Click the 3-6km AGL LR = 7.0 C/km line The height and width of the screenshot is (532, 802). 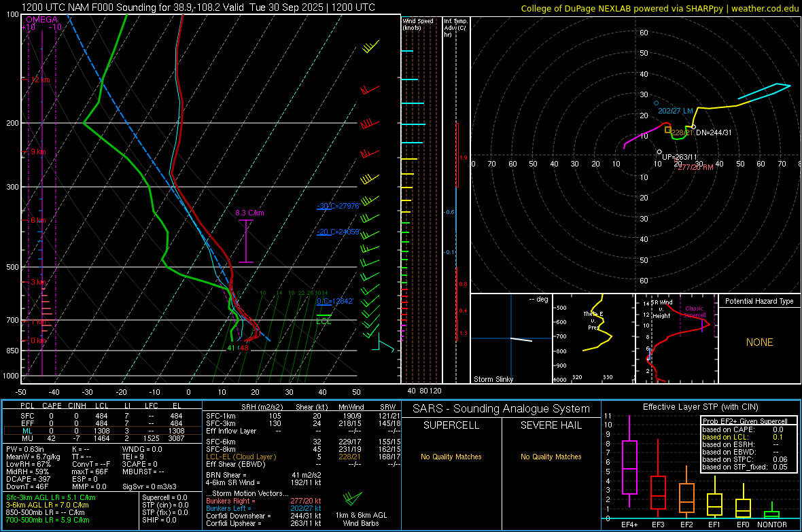pyautogui.click(x=48, y=505)
